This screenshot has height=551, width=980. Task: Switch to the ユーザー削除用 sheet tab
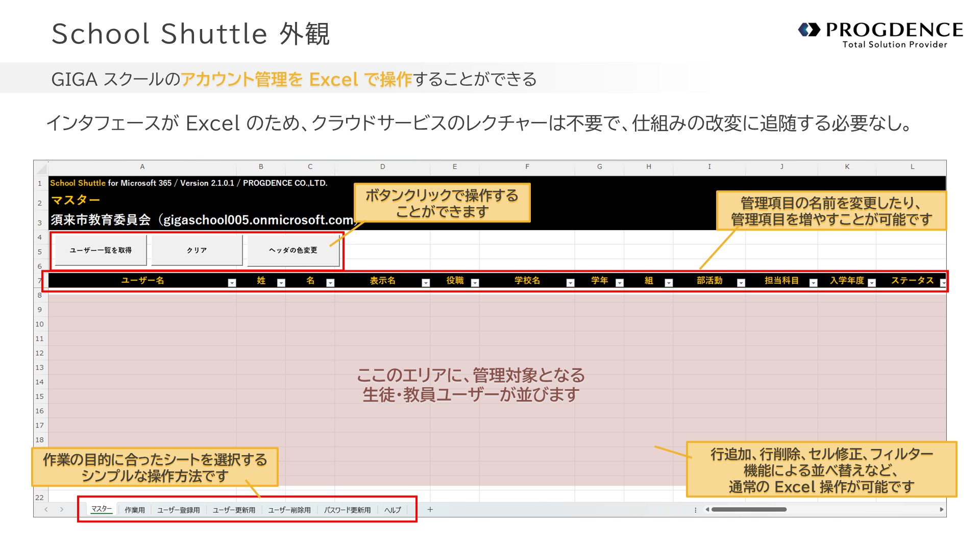289,510
